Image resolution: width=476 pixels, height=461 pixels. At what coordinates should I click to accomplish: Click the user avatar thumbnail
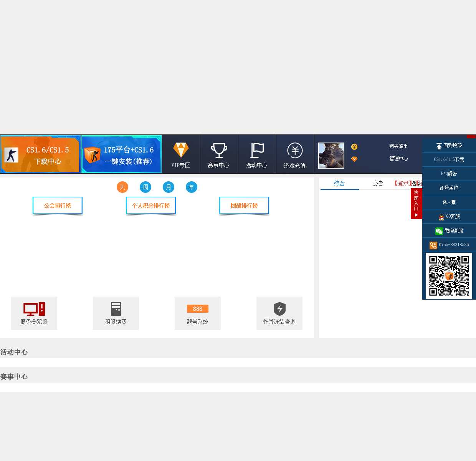(x=331, y=156)
